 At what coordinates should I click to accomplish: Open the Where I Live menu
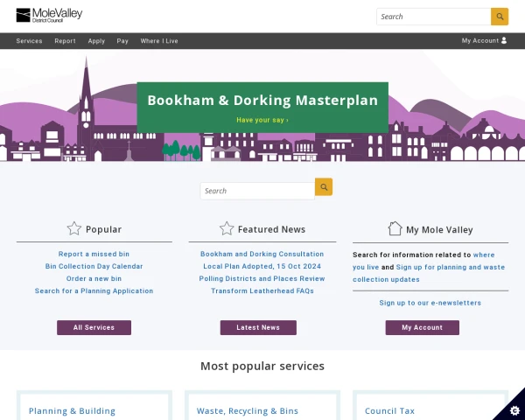click(159, 41)
